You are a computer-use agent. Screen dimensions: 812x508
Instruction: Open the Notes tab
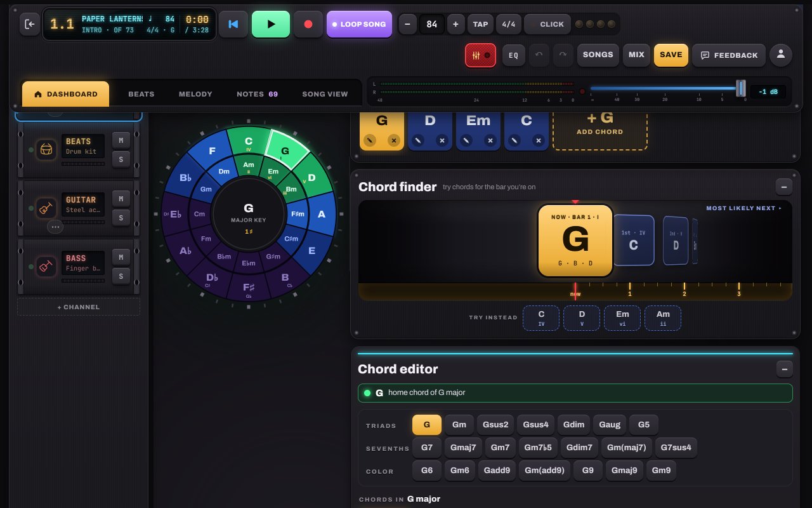(x=257, y=94)
